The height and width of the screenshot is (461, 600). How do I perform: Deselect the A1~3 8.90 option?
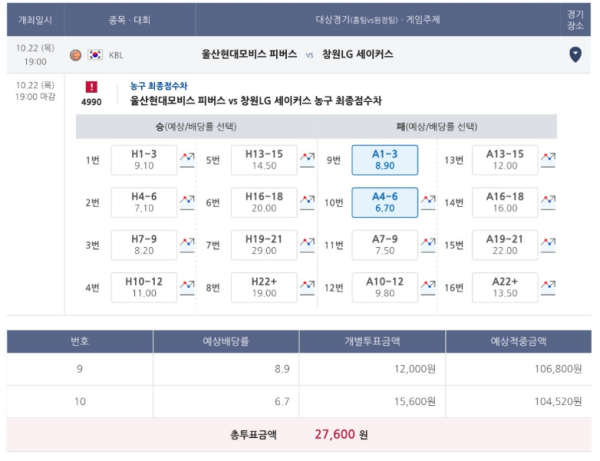coord(385,160)
